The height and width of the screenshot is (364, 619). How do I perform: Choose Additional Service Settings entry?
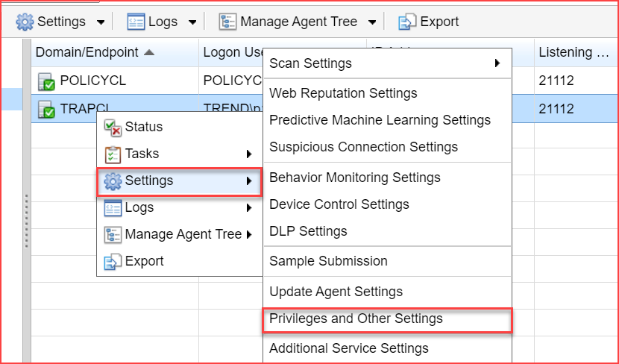tap(348, 348)
